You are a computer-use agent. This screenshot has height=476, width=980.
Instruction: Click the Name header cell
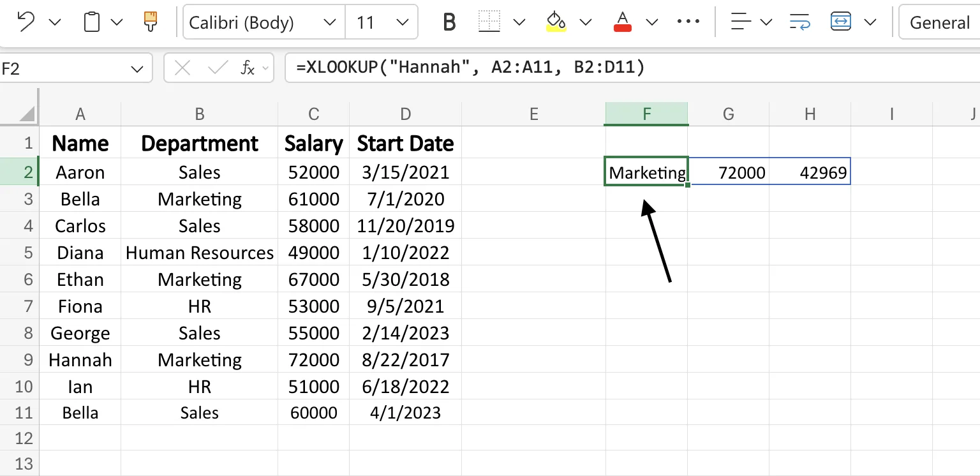coord(80,143)
